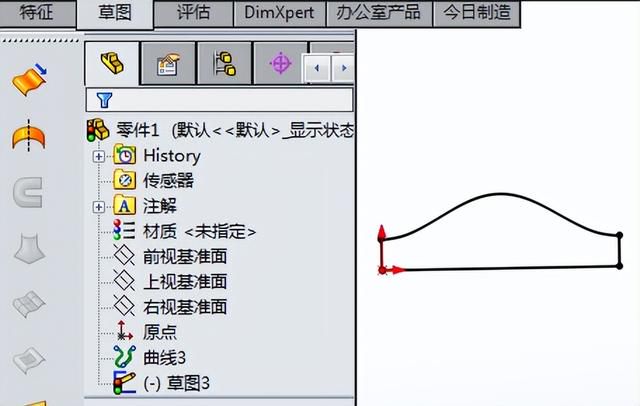Screen dimensions: 640x406
Task: Select the 前视基准面 label
Action: tap(185, 257)
